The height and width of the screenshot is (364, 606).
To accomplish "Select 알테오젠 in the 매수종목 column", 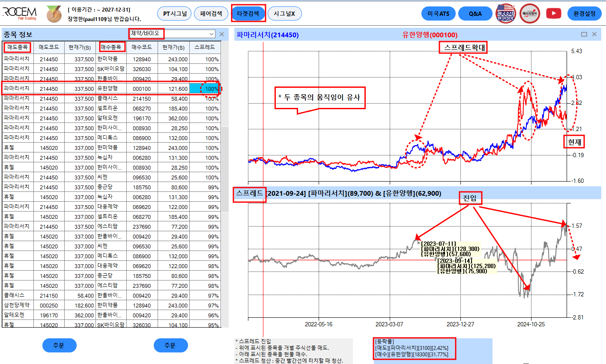I will tap(111, 118).
